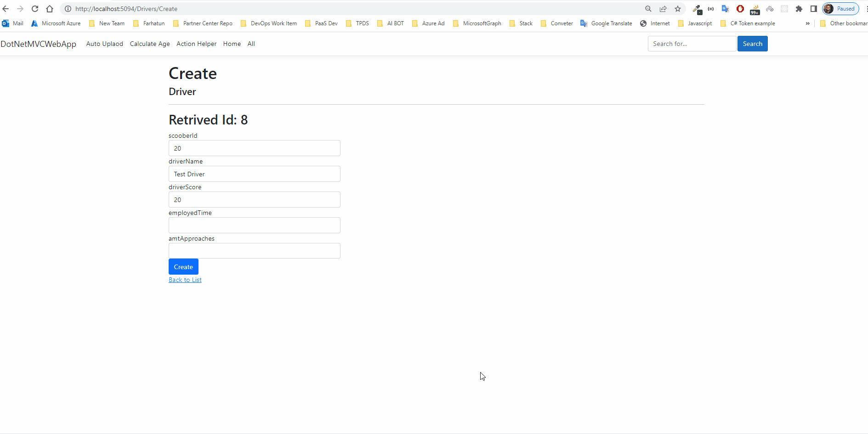Screen dimensions: 868x434
Task: Open Stack Overflow extension showing 99+ badge
Action: 755,9
